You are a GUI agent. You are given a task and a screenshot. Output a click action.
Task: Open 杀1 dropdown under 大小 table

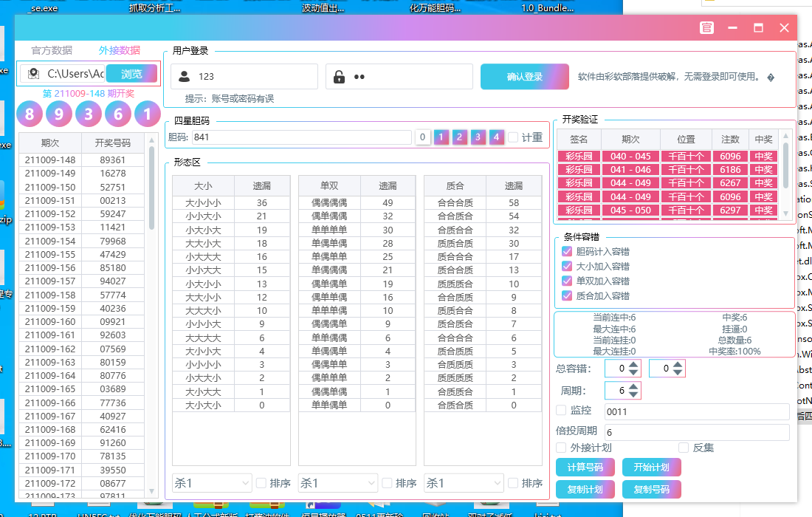[x=212, y=483]
